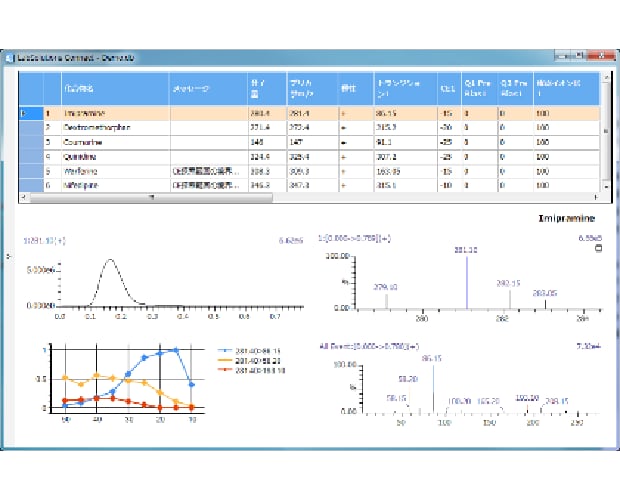
Task: Click the row header for Quinidine
Action: coord(31,157)
